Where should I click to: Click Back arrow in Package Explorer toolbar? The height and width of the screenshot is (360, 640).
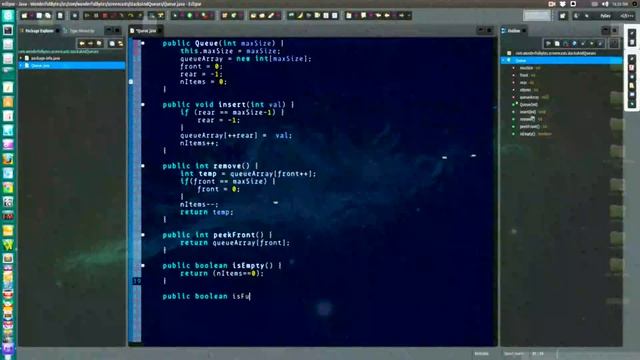point(82,43)
